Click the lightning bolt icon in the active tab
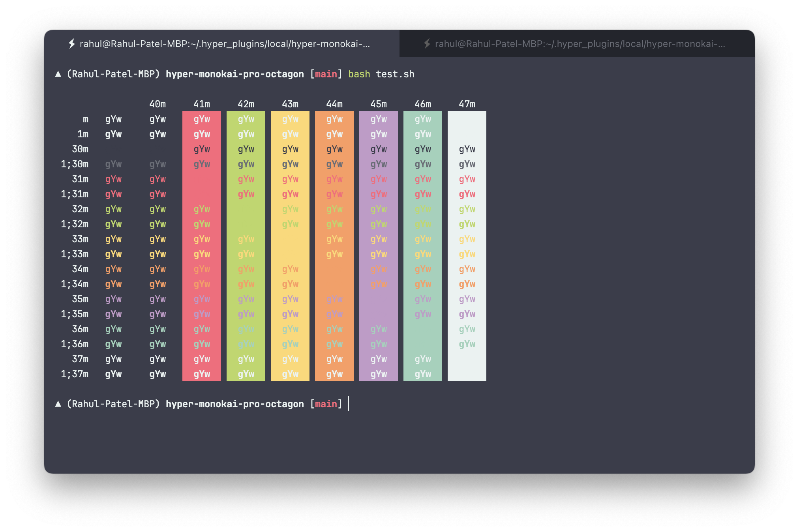799x532 pixels. click(72, 43)
